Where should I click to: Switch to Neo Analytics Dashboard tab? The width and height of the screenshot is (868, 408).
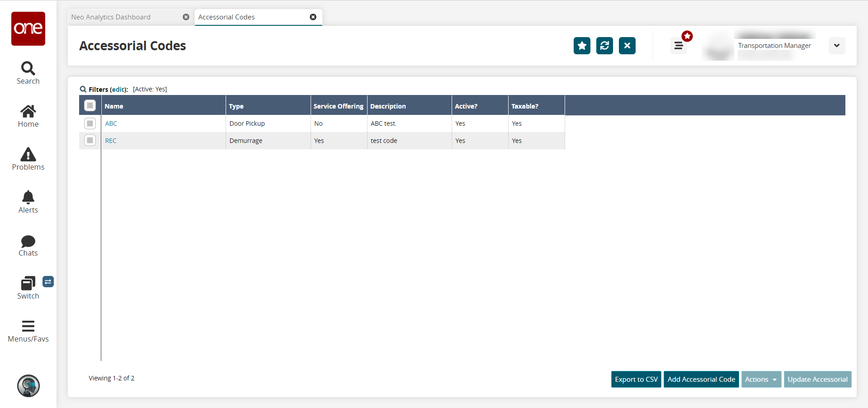pos(111,17)
